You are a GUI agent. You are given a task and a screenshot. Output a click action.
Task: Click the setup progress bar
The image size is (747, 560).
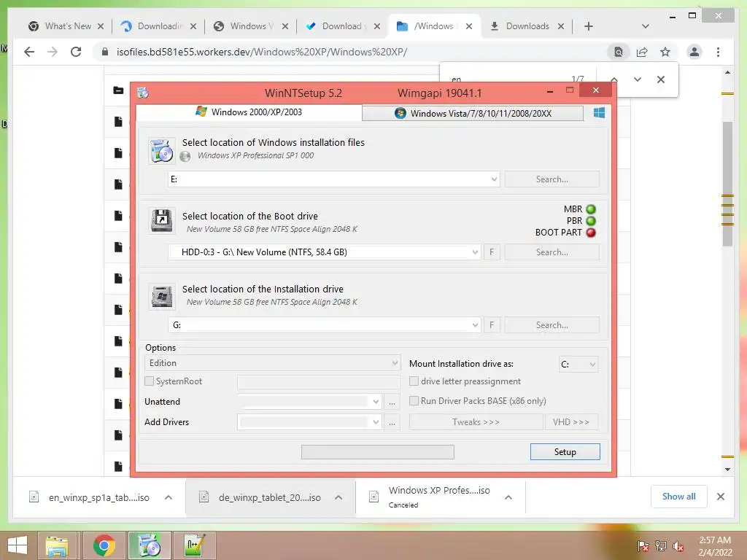click(378, 452)
